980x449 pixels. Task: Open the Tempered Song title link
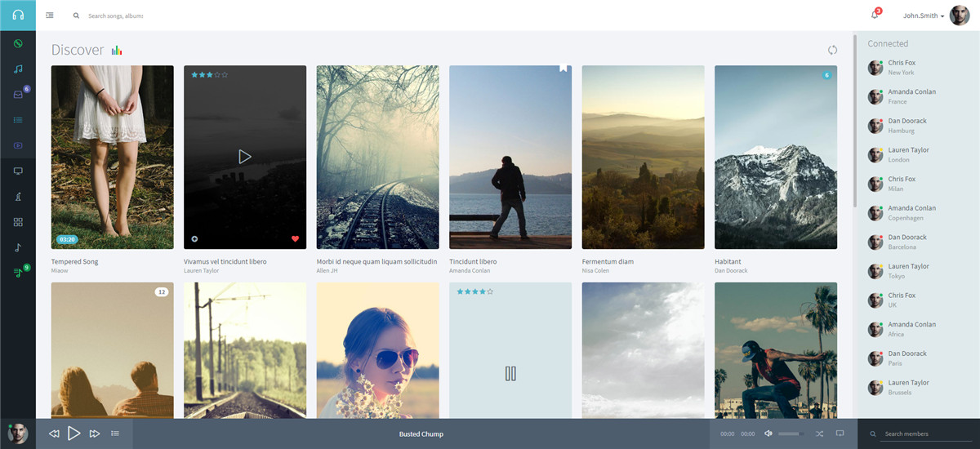(x=74, y=262)
